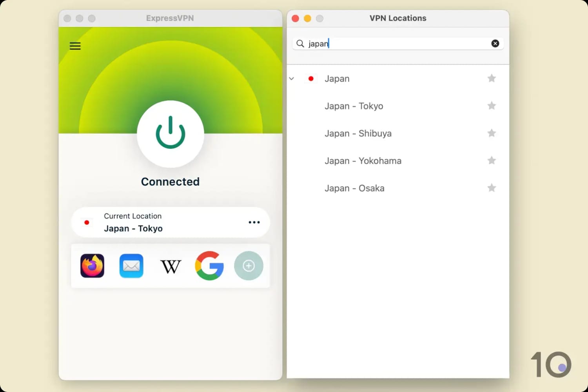Click the ExpressVPN window title
The width and height of the screenshot is (588, 392).
[x=170, y=18]
